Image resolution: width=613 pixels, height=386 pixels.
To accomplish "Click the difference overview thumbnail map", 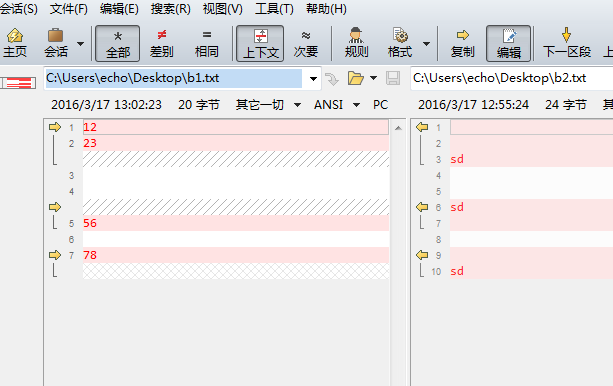I will pyautogui.click(x=18, y=83).
